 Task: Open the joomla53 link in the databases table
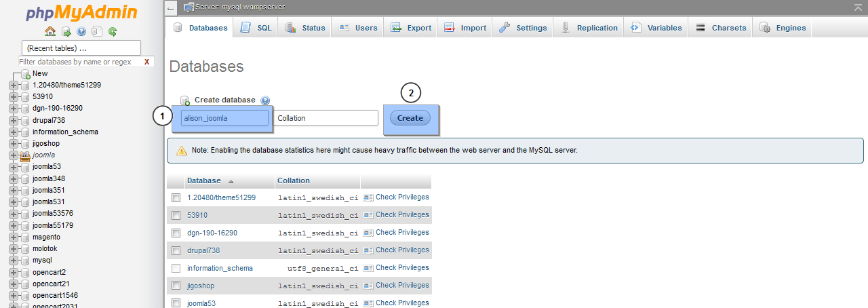tap(201, 303)
